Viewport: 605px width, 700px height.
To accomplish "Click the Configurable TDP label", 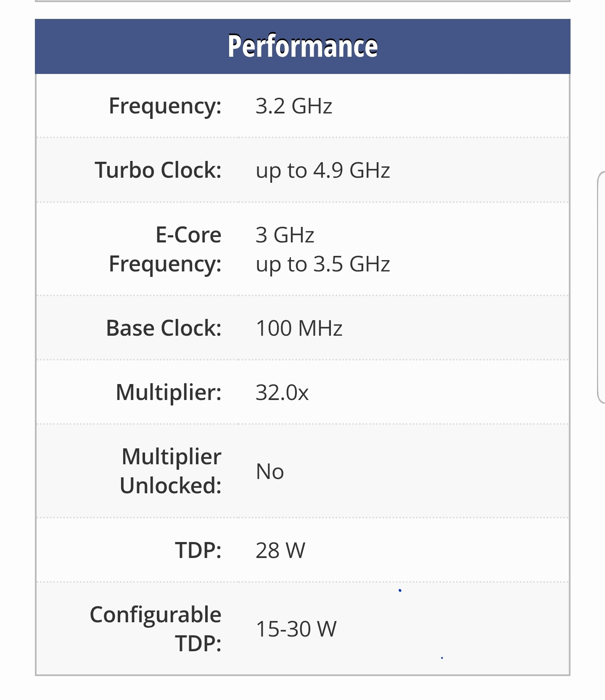I will pos(156,629).
